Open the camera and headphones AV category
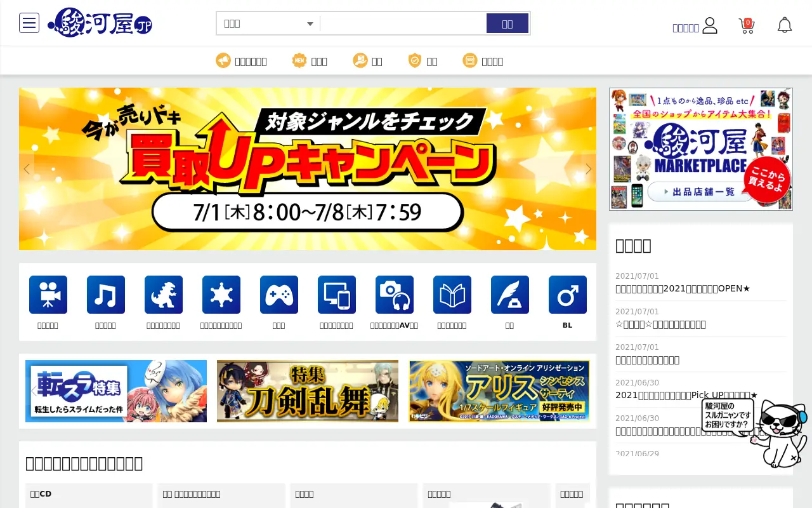The height and width of the screenshot is (508, 812). [395, 295]
